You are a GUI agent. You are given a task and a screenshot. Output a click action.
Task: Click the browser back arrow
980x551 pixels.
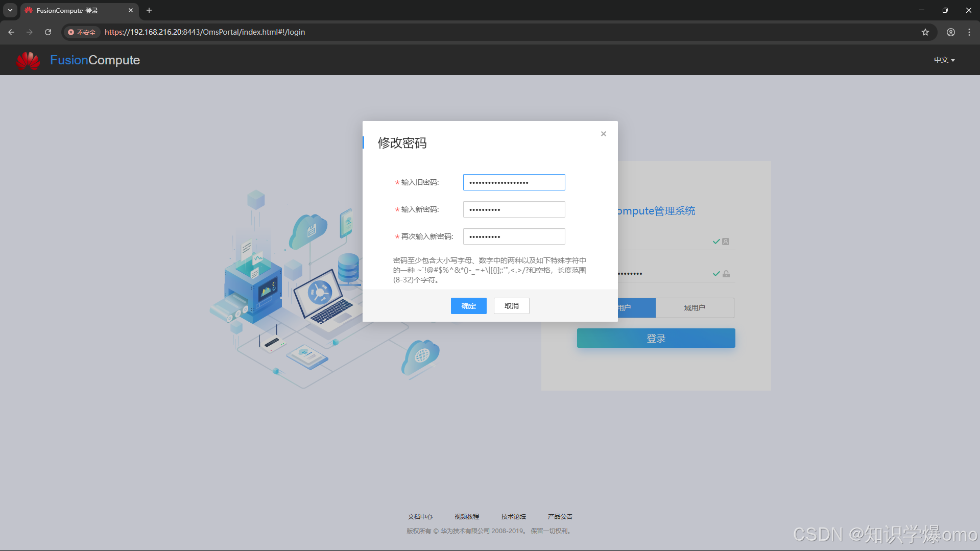coord(11,32)
